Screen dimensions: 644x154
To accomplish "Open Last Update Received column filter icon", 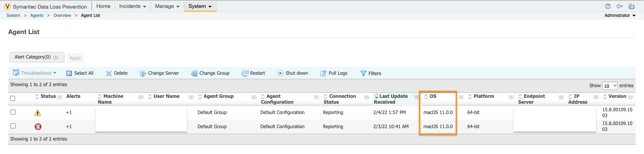I will click(416, 97).
